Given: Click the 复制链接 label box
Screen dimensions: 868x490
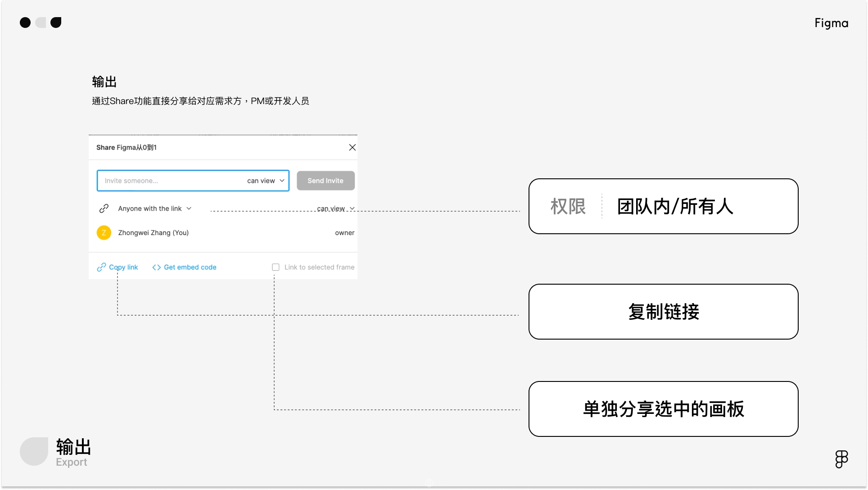Looking at the screenshot, I should (664, 312).
